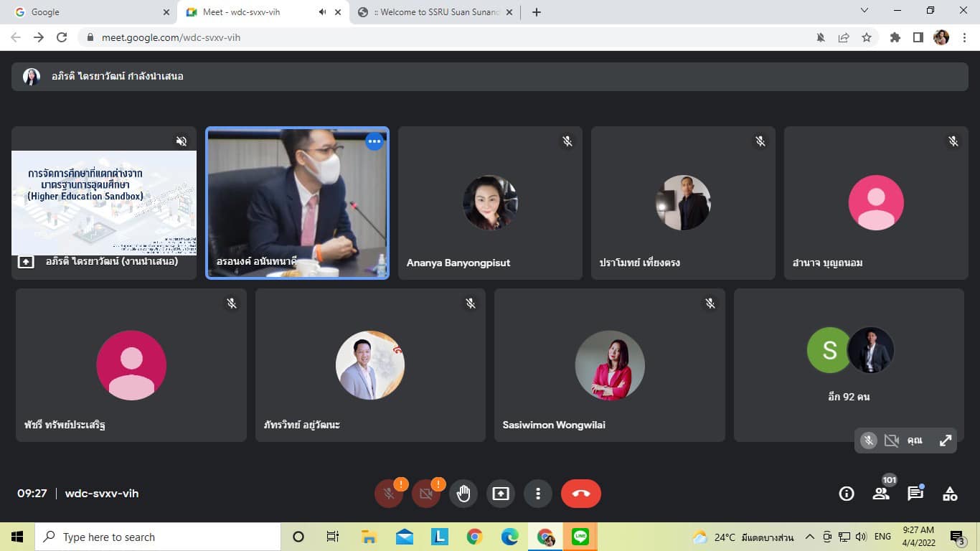This screenshot has height=551, width=980.
Task: Click the address bar showing meet.google.com
Action: point(430,37)
